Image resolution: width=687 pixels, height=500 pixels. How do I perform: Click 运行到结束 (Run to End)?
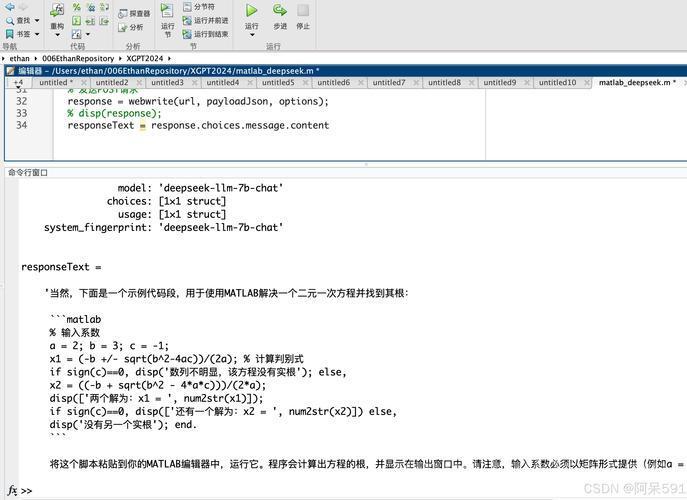coord(205,34)
